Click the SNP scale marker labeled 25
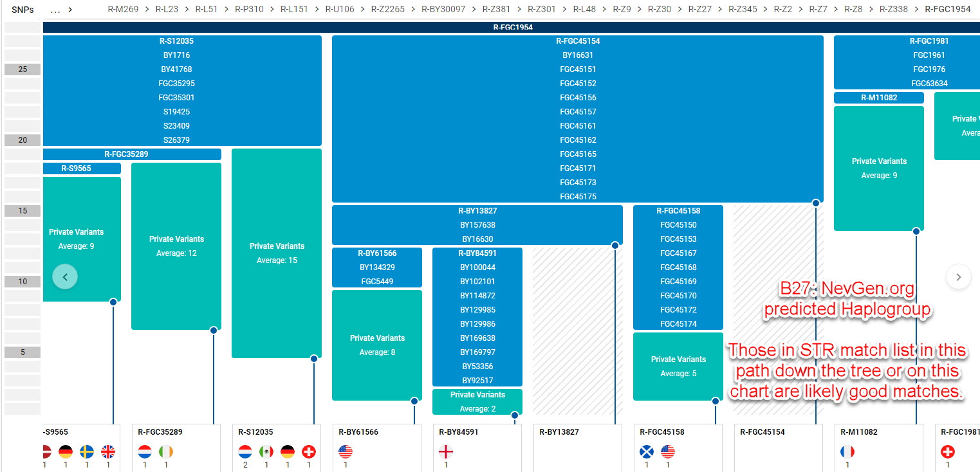This screenshot has height=472, width=980. click(x=23, y=69)
